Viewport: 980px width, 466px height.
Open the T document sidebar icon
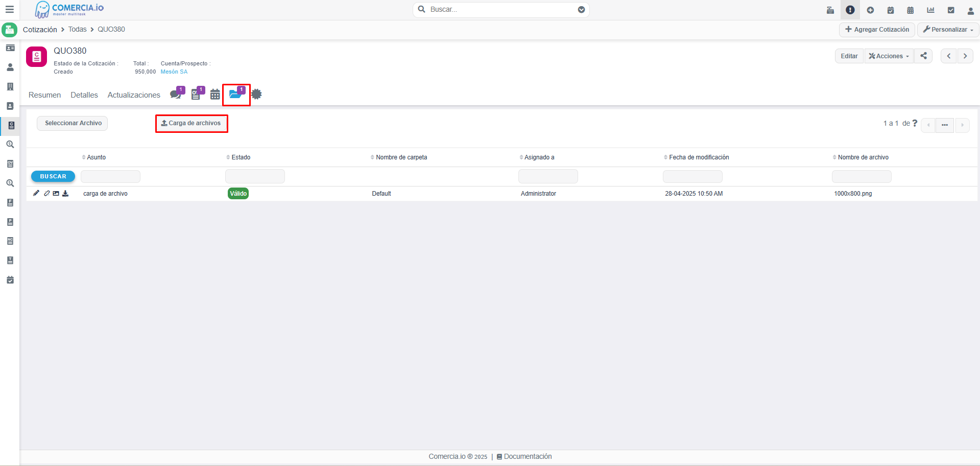(x=10, y=261)
